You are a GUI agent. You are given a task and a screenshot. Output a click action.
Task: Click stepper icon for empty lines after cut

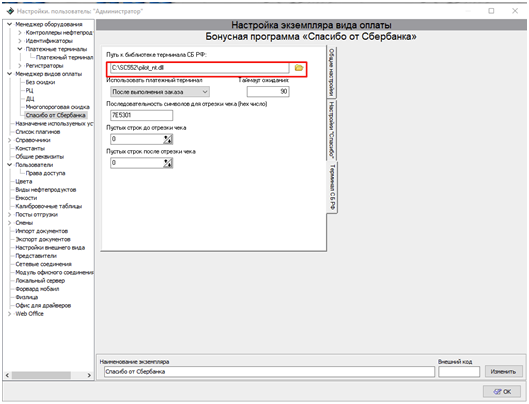(168, 163)
